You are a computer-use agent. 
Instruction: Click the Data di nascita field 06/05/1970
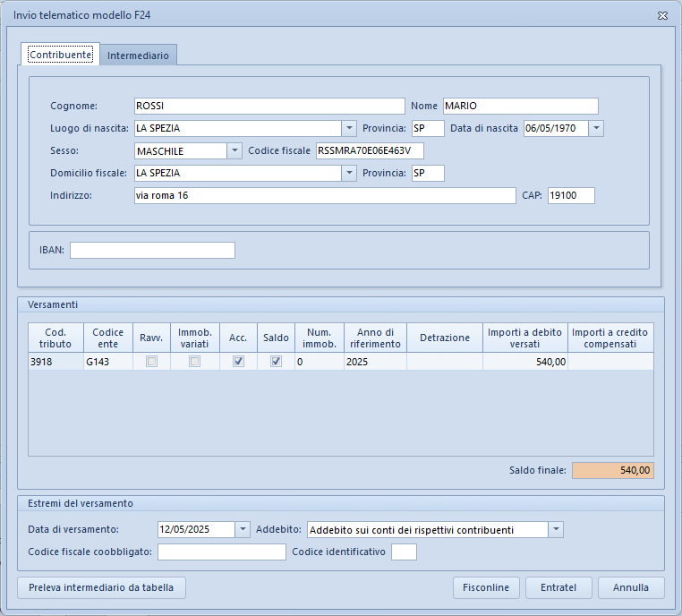point(556,128)
